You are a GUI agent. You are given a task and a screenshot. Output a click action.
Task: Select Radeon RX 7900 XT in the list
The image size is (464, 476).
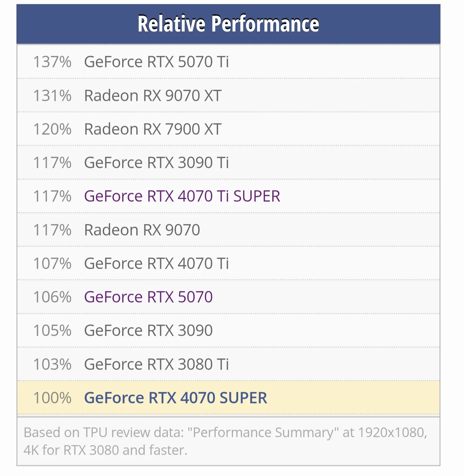pos(153,129)
